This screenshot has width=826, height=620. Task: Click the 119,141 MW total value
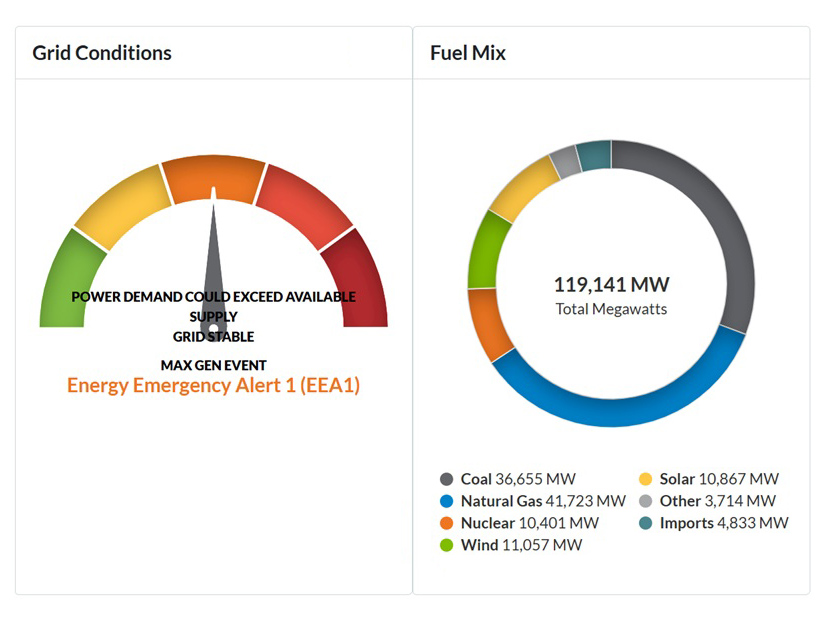tap(611, 284)
